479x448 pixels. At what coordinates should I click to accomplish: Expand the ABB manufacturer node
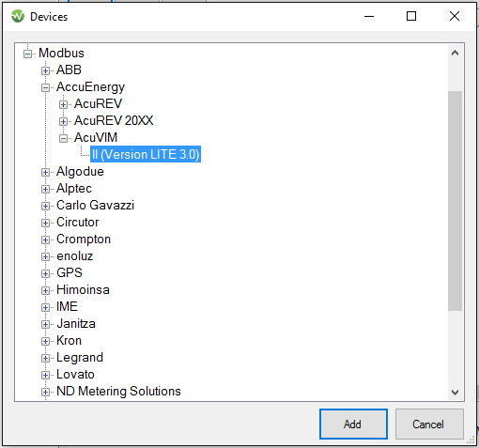[x=45, y=70]
